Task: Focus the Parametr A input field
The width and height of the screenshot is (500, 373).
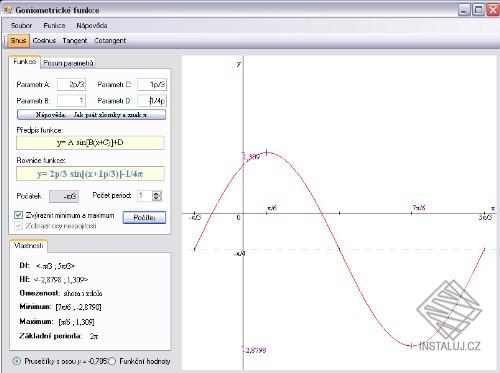Action: 71,84
